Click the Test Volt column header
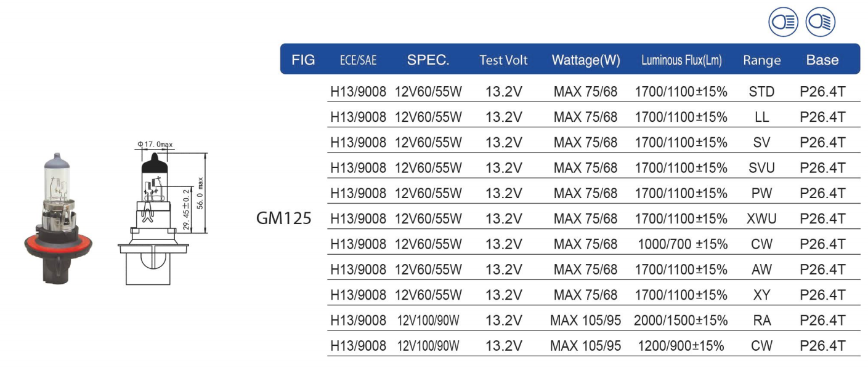The width and height of the screenshot is (868, 376). point(503,60)
